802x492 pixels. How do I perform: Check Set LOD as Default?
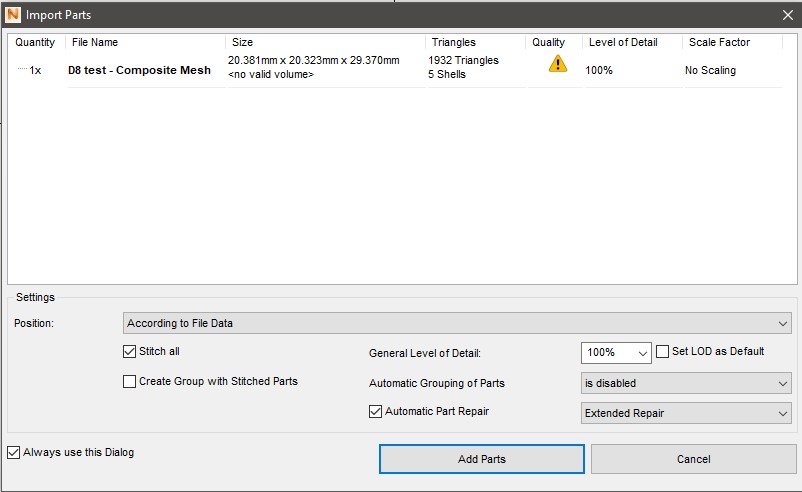click(x=662, y=352)
